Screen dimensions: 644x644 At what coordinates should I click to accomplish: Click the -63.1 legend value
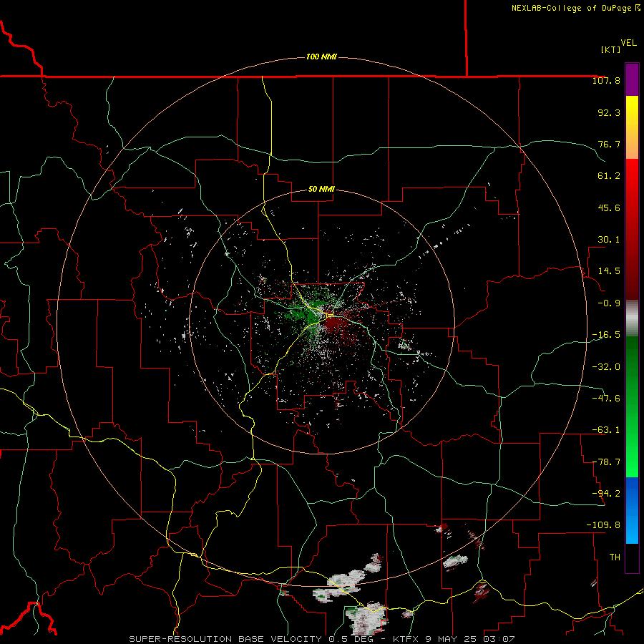pos(606,430)
